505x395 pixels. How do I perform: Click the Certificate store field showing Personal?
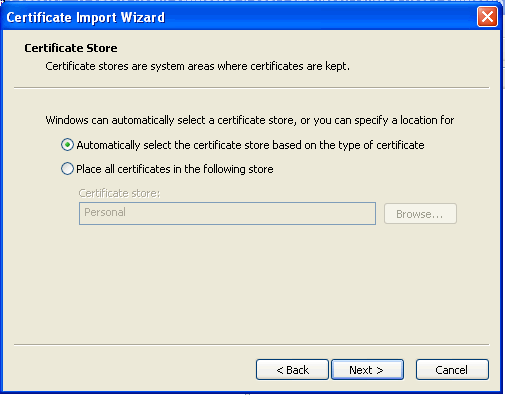point(227,213)
